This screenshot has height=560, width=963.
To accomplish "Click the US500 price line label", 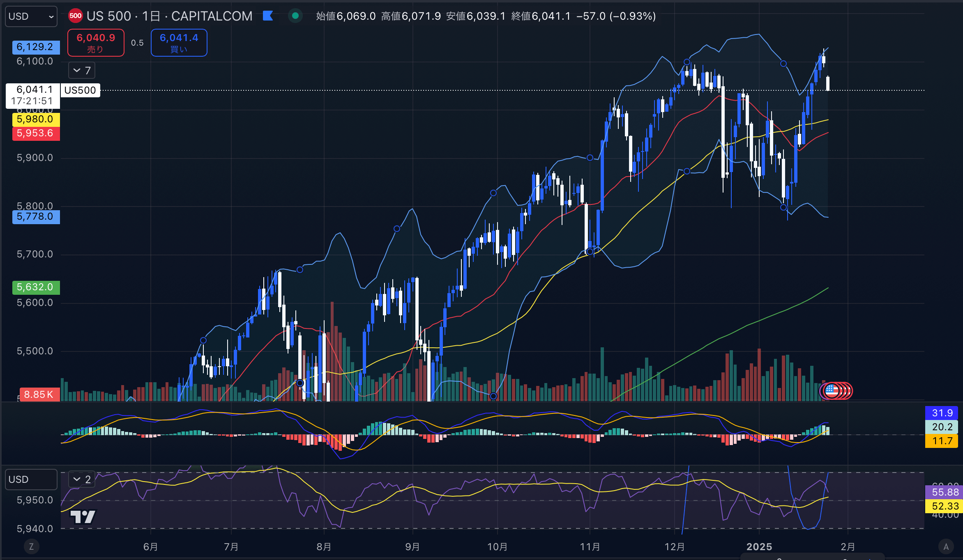I will [80, 90].
